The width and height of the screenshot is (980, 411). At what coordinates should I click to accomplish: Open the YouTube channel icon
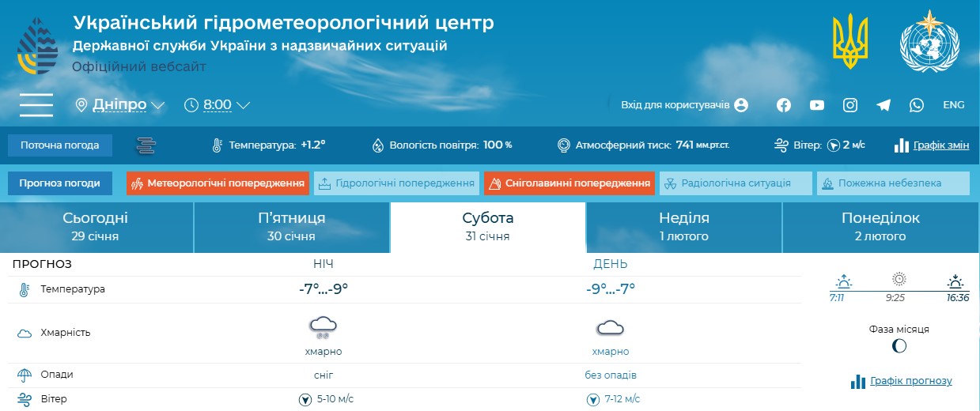[x=817, y=105]
